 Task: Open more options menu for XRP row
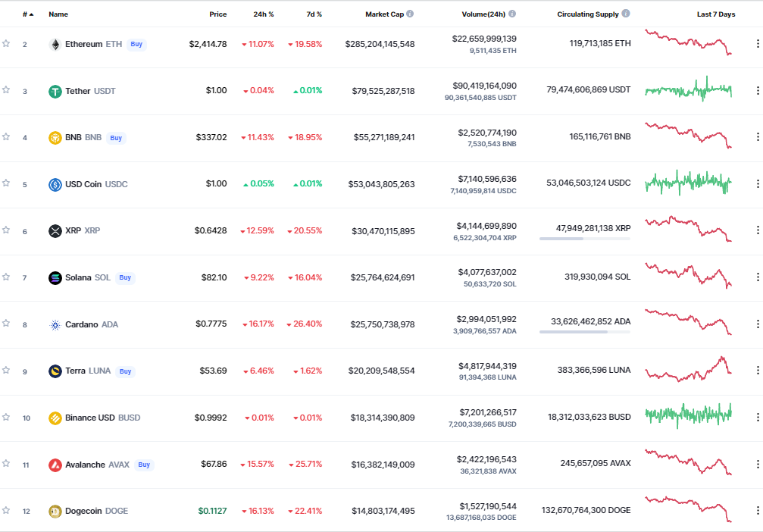758,230
